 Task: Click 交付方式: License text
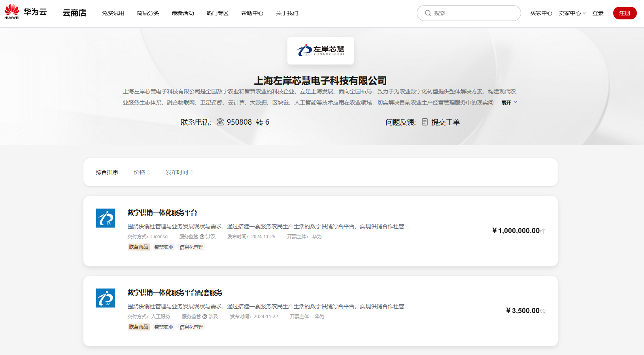(147, 237)
